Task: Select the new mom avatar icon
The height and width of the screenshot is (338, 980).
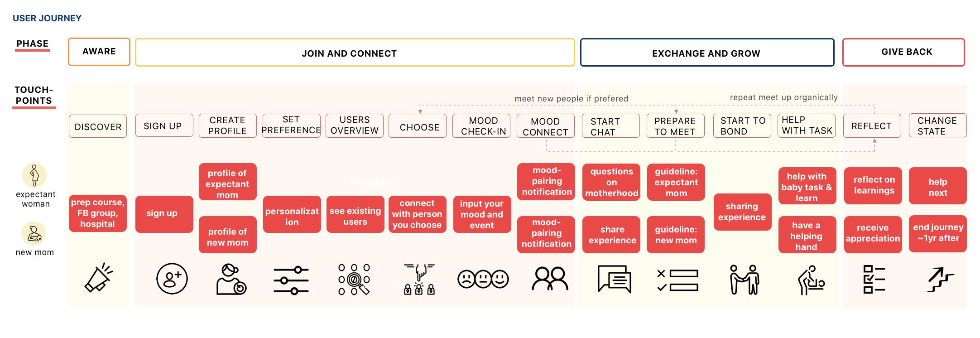Action: [x=34, y=233]
